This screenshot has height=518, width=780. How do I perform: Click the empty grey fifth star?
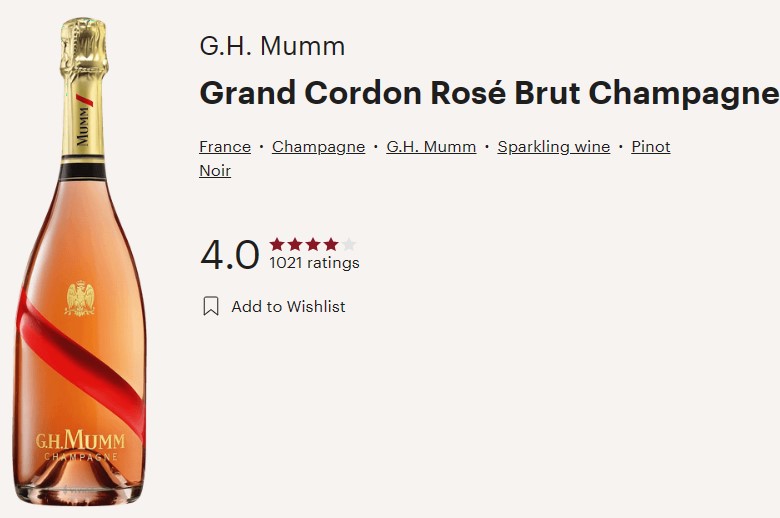[349, 245]
